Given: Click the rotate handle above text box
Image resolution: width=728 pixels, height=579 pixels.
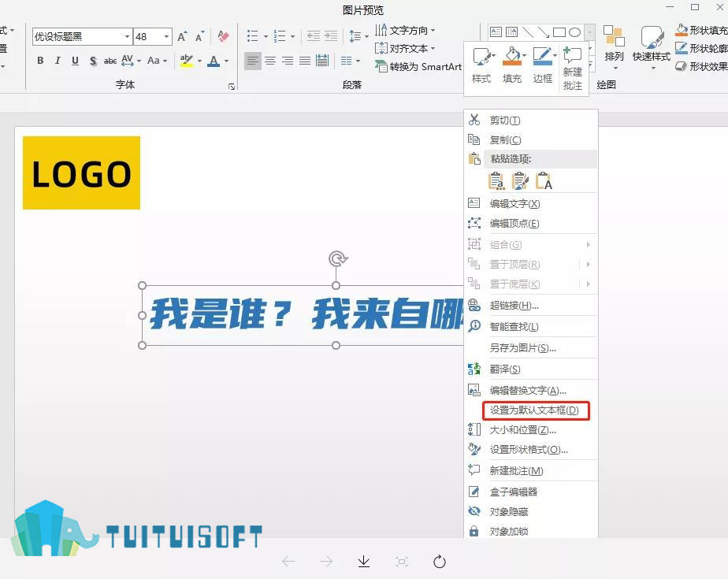Looking at the screenshot, I should (x=337, y=258).
